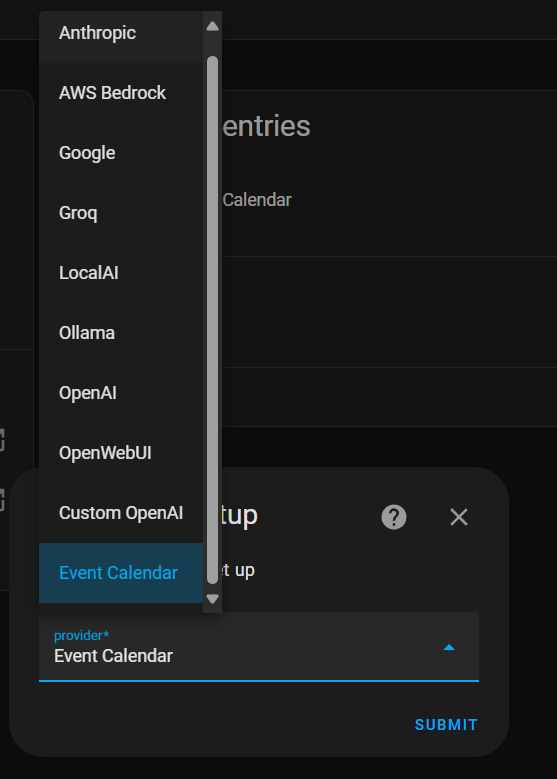Click the entries heading behind the list

coord(266,126)
